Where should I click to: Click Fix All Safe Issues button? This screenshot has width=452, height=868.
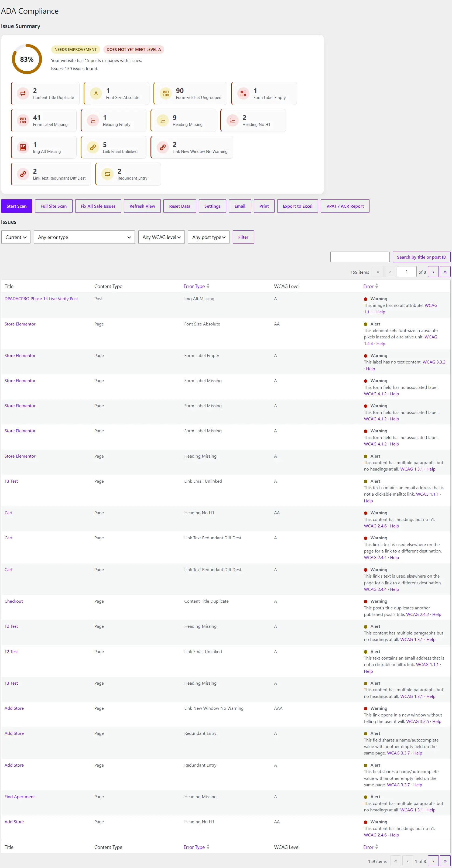coord(98,206)
